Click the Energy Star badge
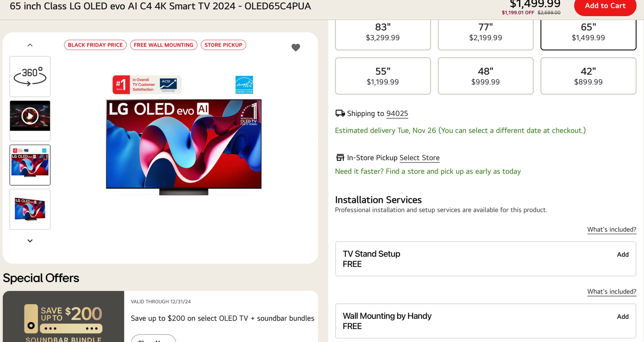644x342 pixels. 244,85
